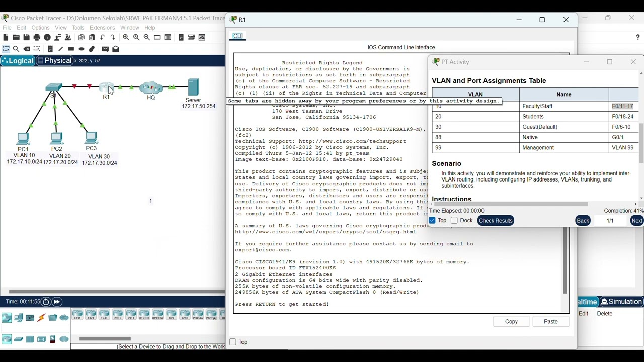Open the Tools menu
644x362 pixels.
pos(78,28)
